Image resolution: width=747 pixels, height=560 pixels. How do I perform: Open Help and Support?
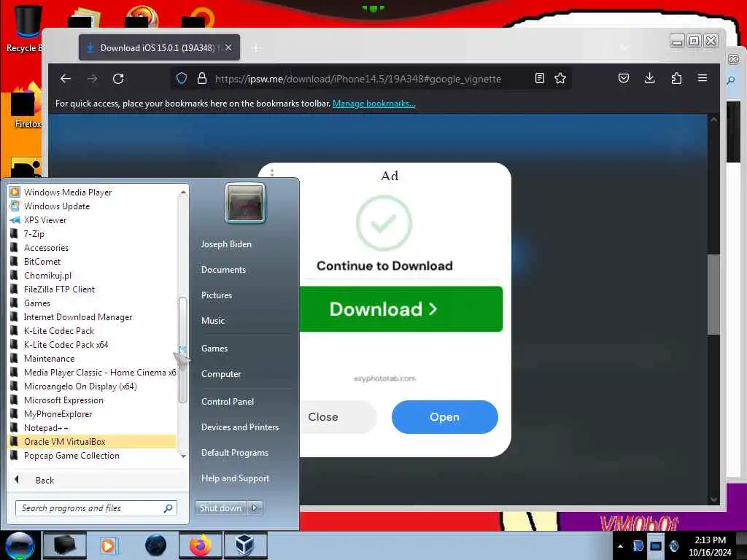pos(236,478)
